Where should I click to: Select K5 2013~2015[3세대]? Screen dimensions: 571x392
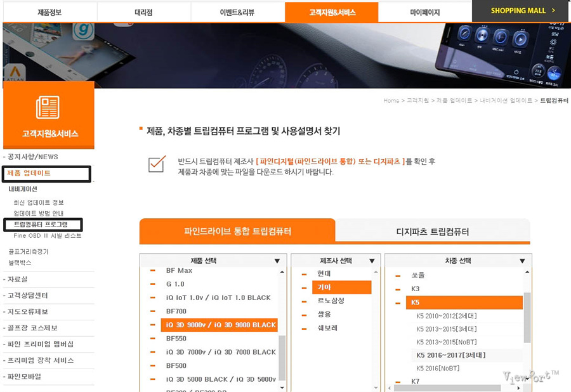[447, 329]
